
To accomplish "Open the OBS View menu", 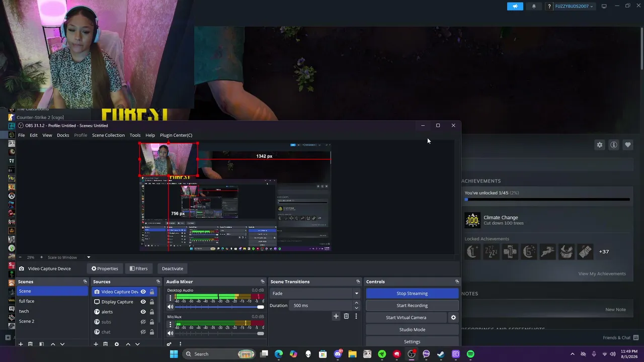I will (x=47, y=135).
